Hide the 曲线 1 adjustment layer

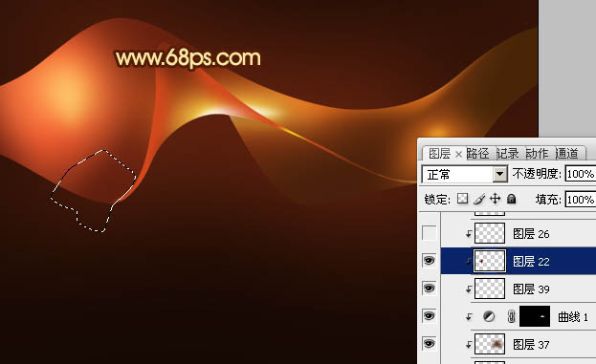point(430,316)
